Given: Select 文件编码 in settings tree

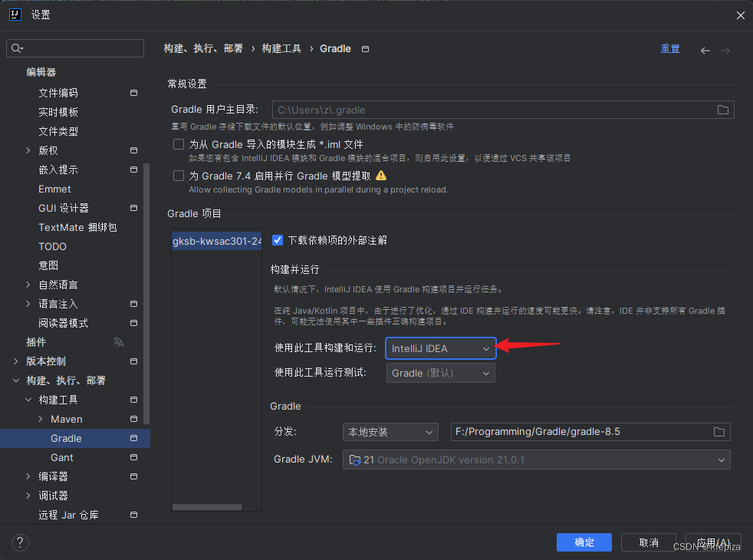Looking at the screenshot, I should [58, 93].
